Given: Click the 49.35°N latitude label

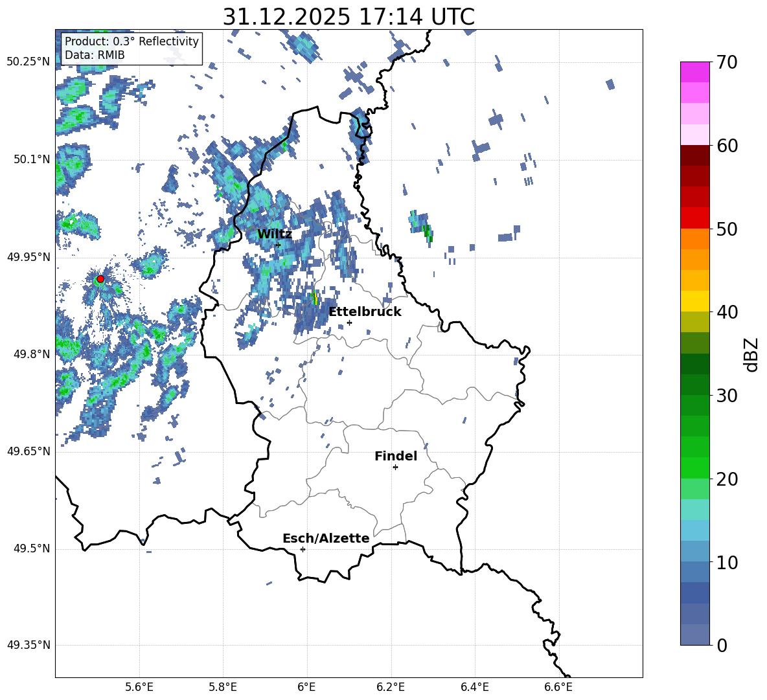Looking at the screenshot, I should [x=29, y=645].
